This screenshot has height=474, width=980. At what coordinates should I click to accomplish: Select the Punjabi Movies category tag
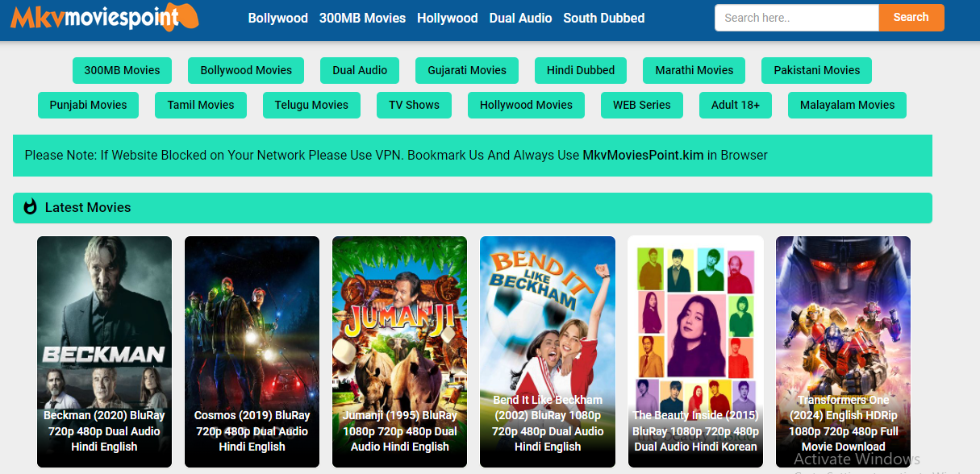[88, 105]
